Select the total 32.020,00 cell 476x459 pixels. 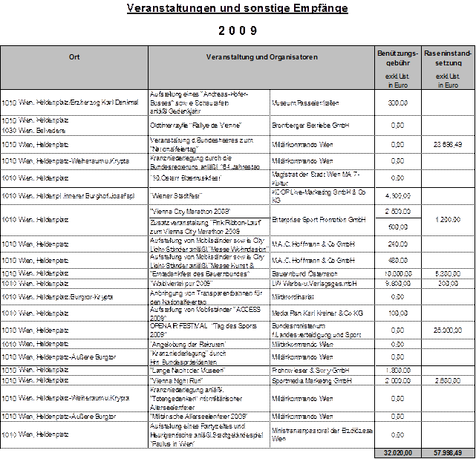pyautogui.click(x=397, y=452)
